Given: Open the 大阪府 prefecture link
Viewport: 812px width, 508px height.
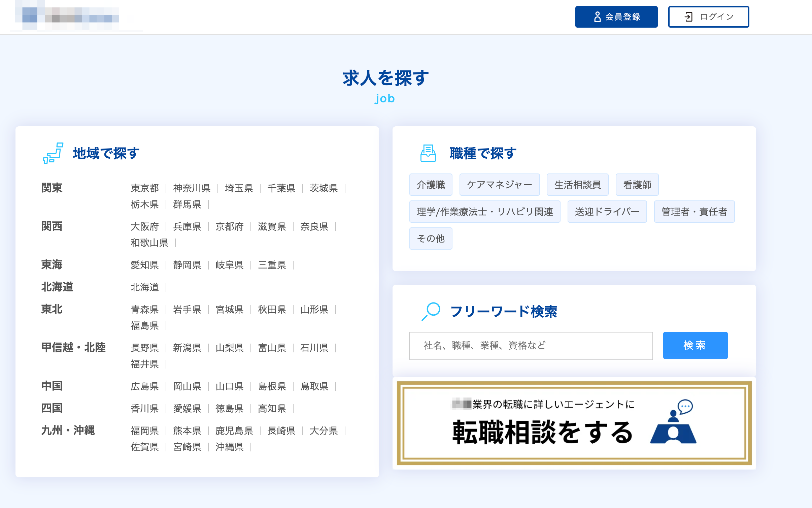Looking at the screenshot, I should click(x=144, y=226).
